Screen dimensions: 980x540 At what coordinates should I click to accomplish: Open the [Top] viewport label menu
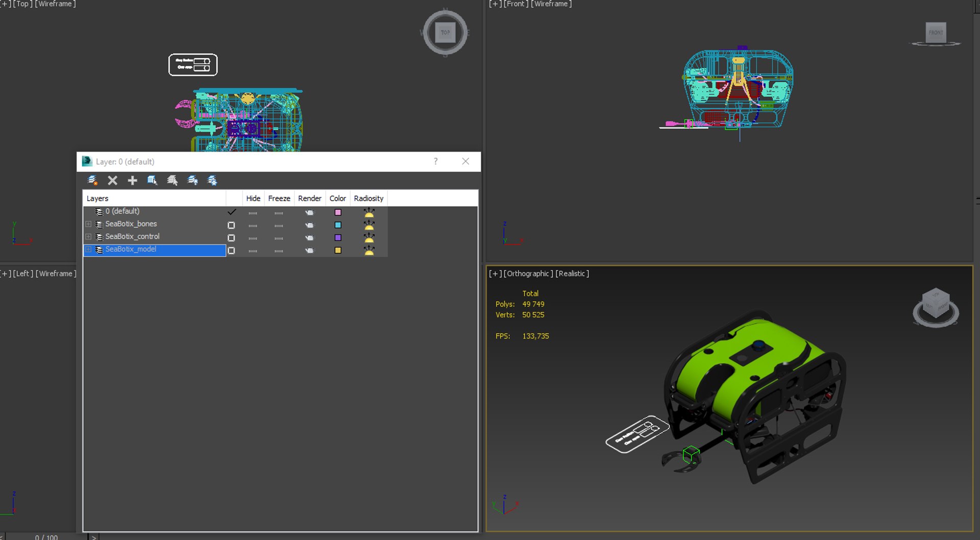23,4
